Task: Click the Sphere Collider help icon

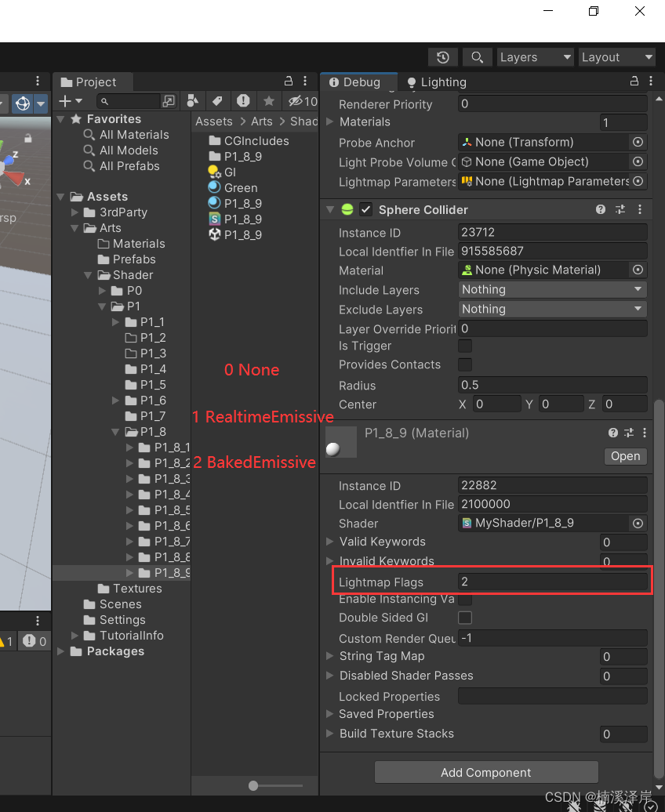Action: [x=600, y=209]
